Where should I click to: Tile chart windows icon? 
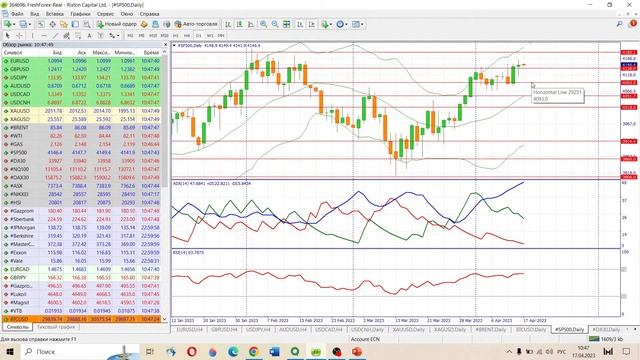pyautogui.click(x=287, y=24)
